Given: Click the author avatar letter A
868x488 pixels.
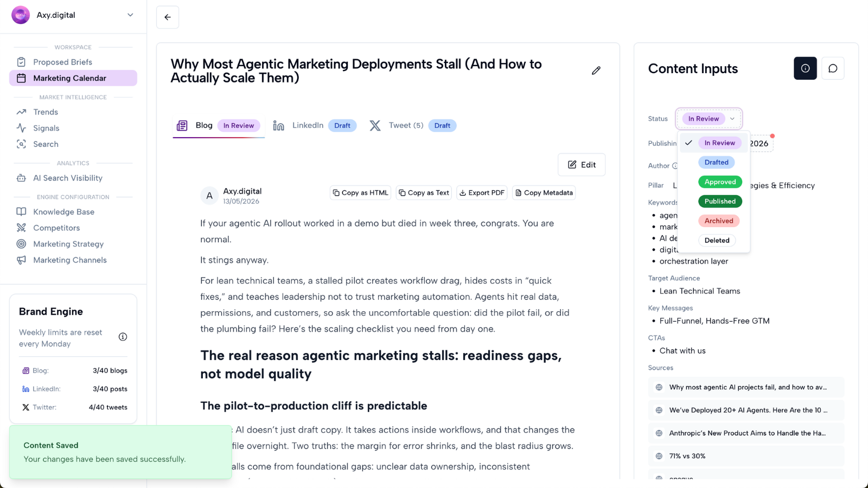Looking at the screenshot, I should coord(209,196).
